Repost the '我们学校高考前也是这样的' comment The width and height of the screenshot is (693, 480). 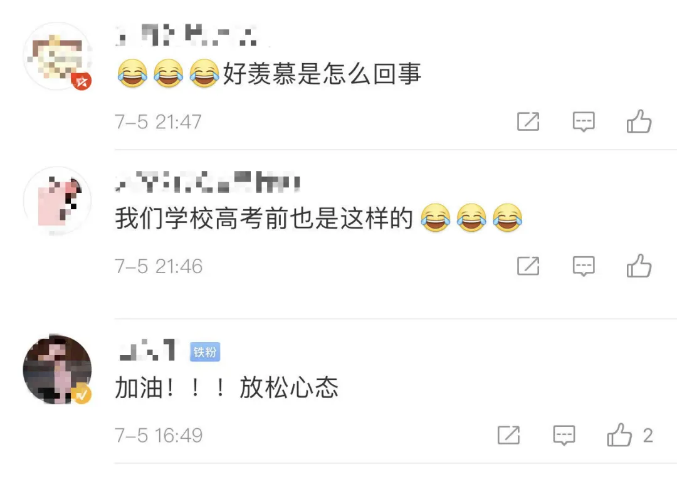[x=528, y=266]
